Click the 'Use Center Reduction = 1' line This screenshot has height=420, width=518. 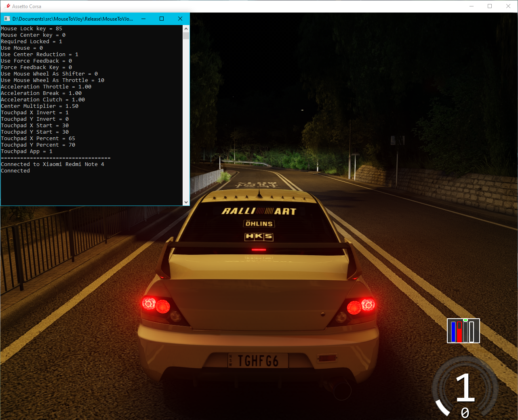[40, 55]
